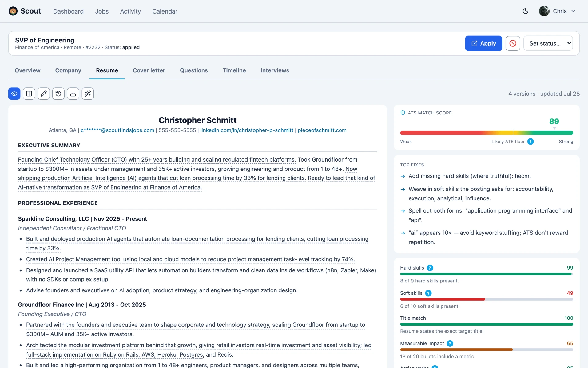Click the 'Founding Executive / CTO' role text
This screenshot has width=588, height=368.
click(52, 314)
